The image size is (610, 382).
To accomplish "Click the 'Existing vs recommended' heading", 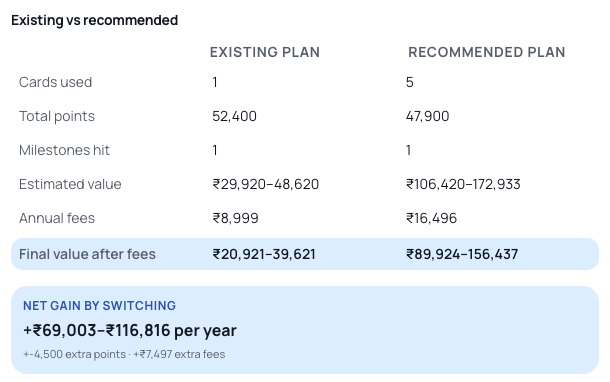I will [95, 20].
